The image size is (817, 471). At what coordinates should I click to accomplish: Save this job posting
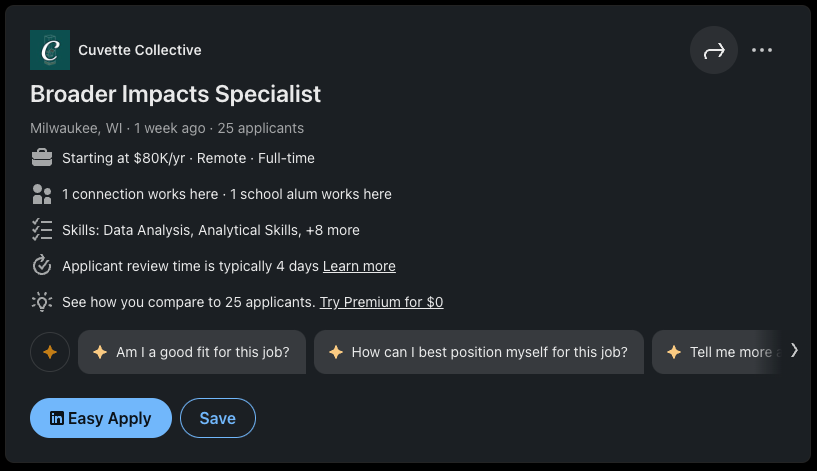(x=218, y=418)
